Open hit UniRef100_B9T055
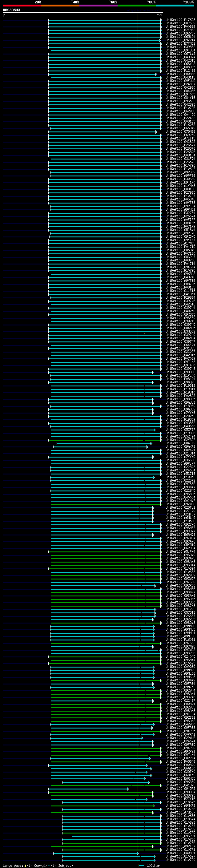 (180, 94)
